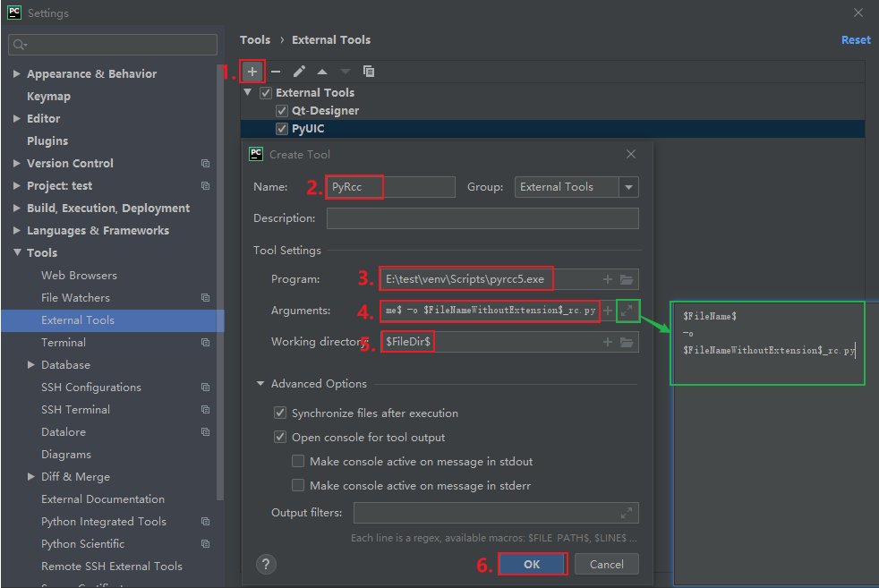The image size is (879, 588).
Task: Open the Group dropdown
Action: pos(628,187)
